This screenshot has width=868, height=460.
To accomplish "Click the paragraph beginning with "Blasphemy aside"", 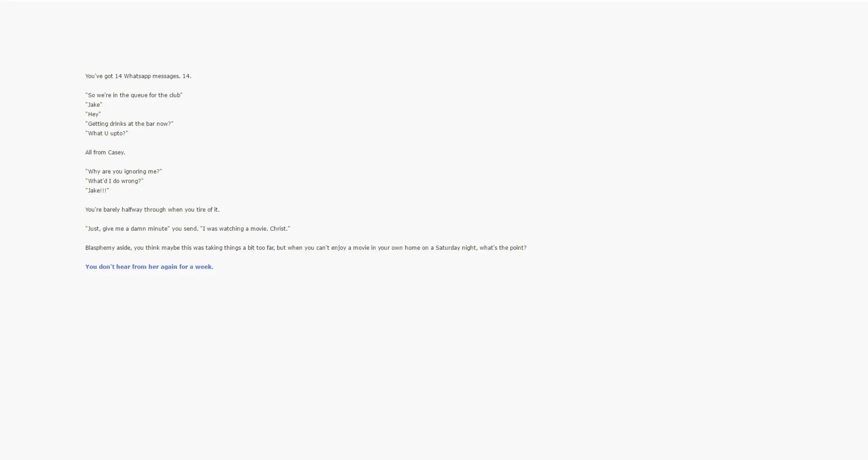I will [x=305, y=247].
